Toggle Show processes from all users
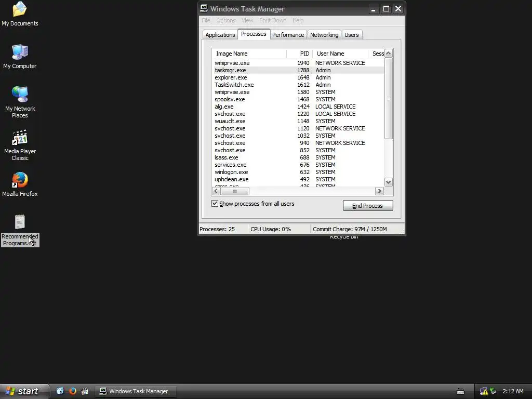 click(x=215, y=203)
